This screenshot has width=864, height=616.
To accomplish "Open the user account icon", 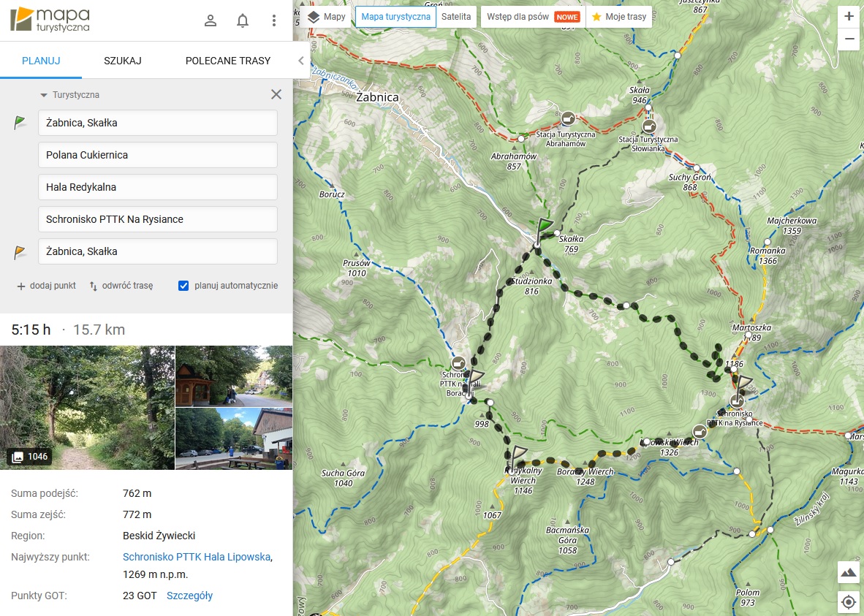I will tap(211, 20).
